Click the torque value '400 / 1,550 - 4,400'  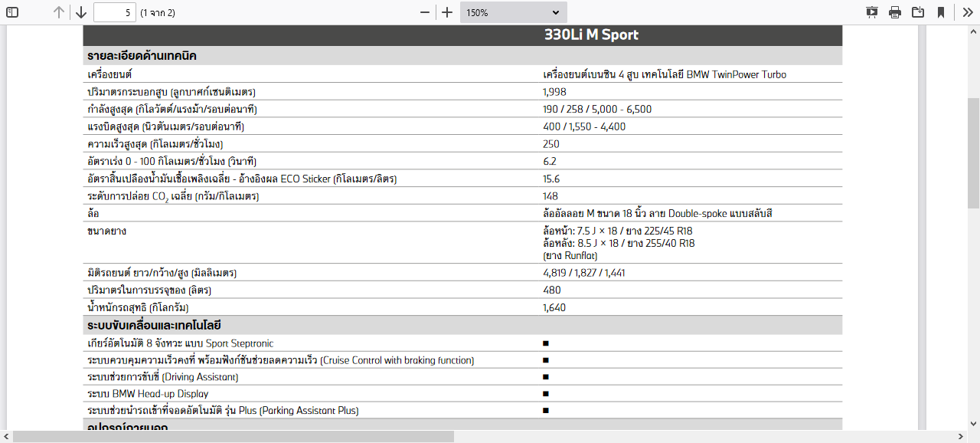tap(584, 126)
